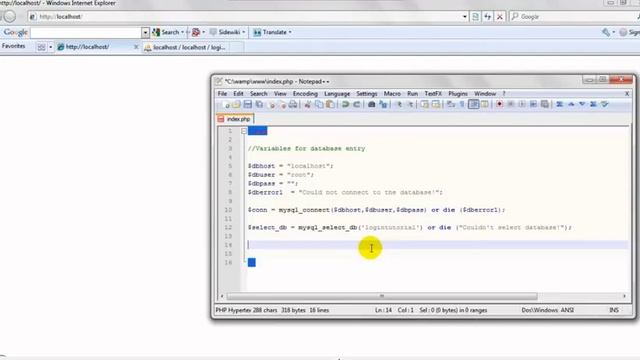Open the IE Quick Tabs icon
Image resolution: width=640 pixels, height=360 pixels.
coord(41,47)
